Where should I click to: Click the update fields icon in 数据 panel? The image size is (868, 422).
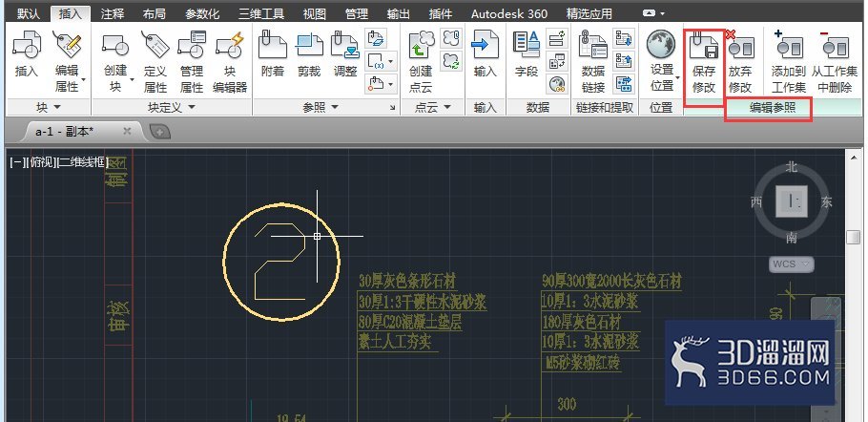pos(557,38)
